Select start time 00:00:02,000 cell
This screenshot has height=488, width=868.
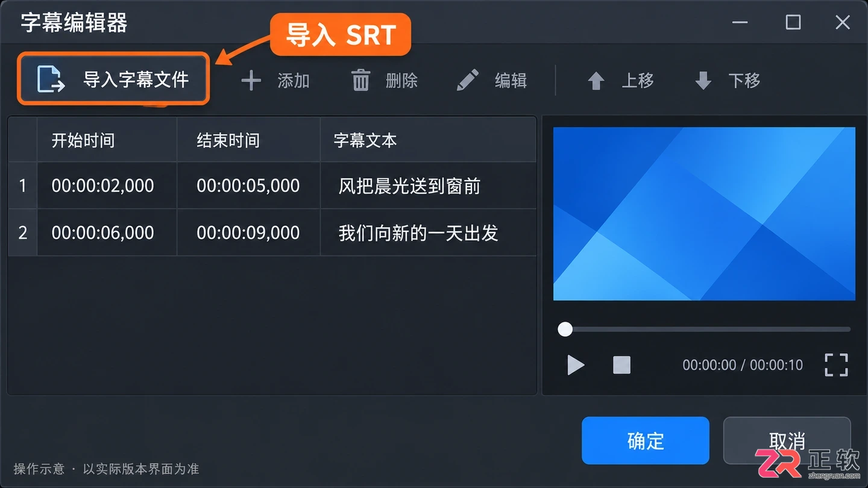click(x=107, y=186)
